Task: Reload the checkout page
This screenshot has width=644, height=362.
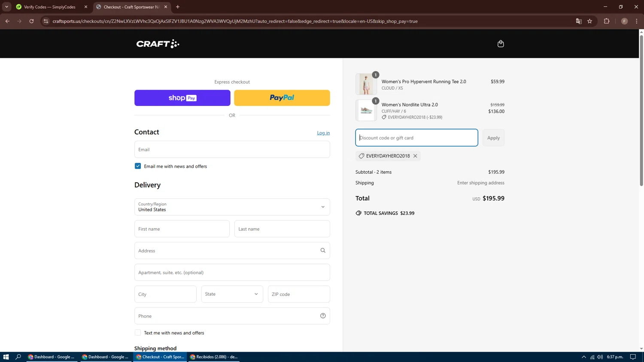Action: (x=31, y=21)
